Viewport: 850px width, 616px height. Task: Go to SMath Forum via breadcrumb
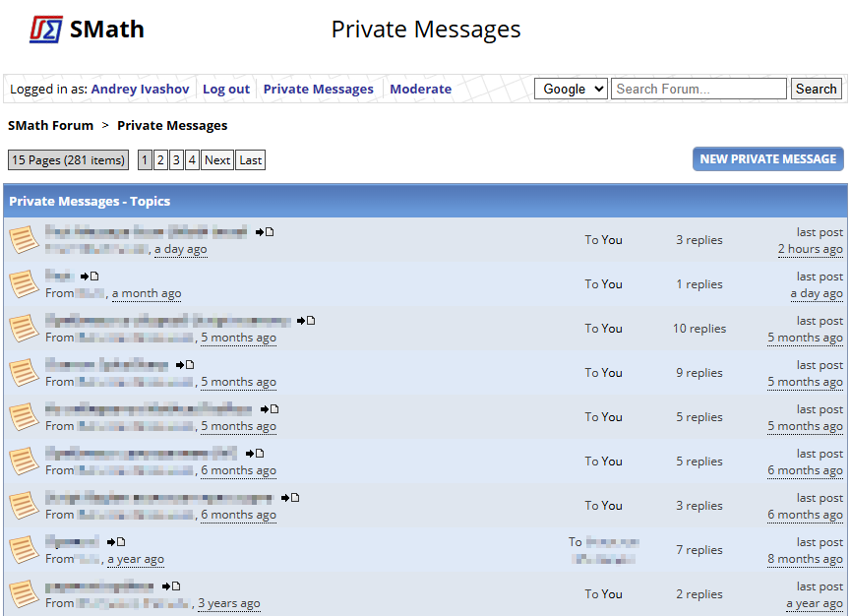[x=50, y=125]
